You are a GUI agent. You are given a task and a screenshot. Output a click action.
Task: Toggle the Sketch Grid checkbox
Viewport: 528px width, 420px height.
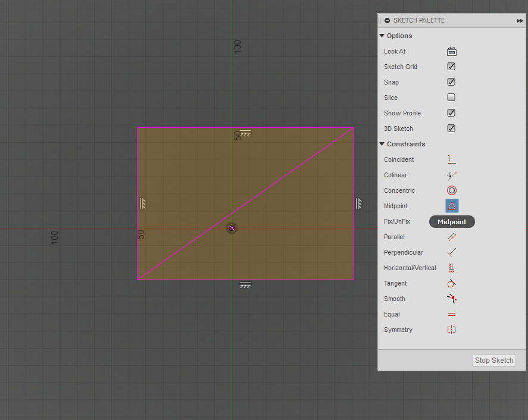point(451,67)
